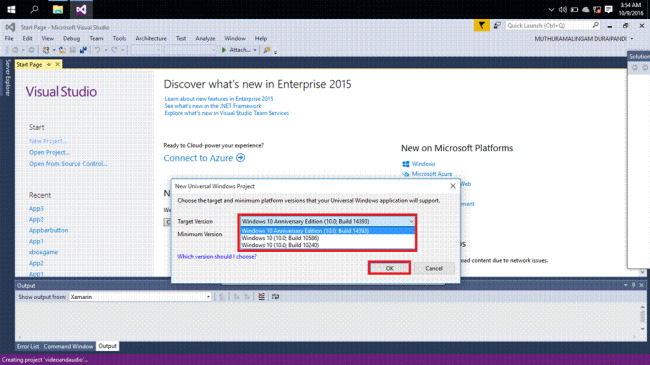The image size is (650, 365).
Task: Open the Architecture menu
Action: click(x=151, y=38)
